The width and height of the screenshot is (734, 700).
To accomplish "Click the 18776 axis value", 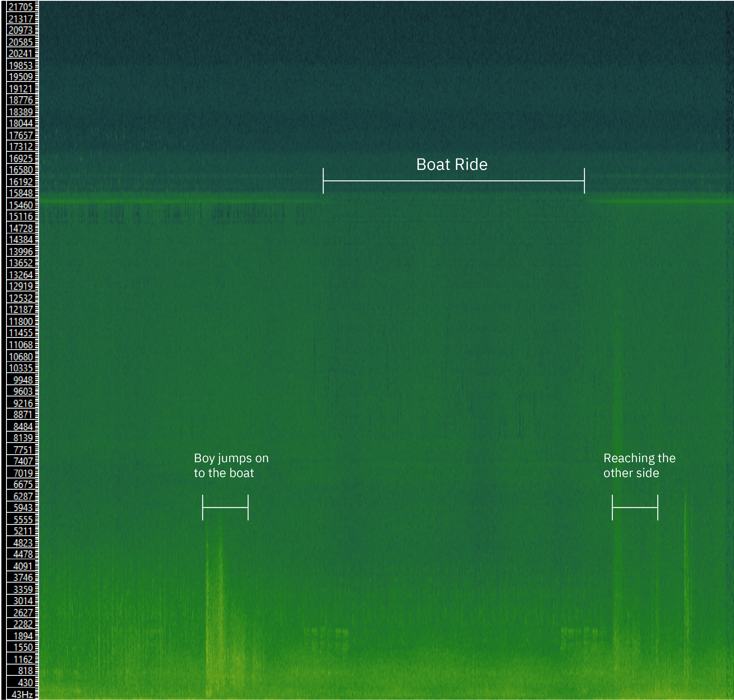I will pos(21,100).
